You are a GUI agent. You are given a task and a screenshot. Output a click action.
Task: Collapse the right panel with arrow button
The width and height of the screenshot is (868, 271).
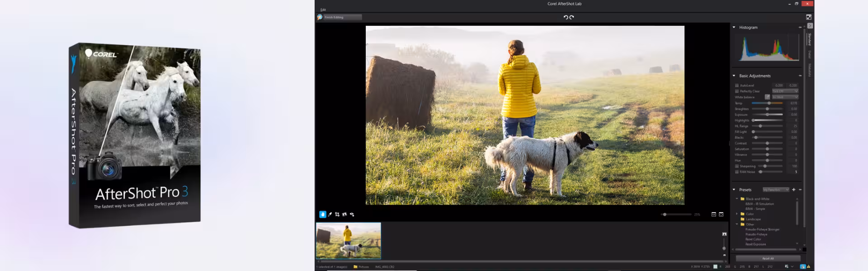(x=810, y=26)
